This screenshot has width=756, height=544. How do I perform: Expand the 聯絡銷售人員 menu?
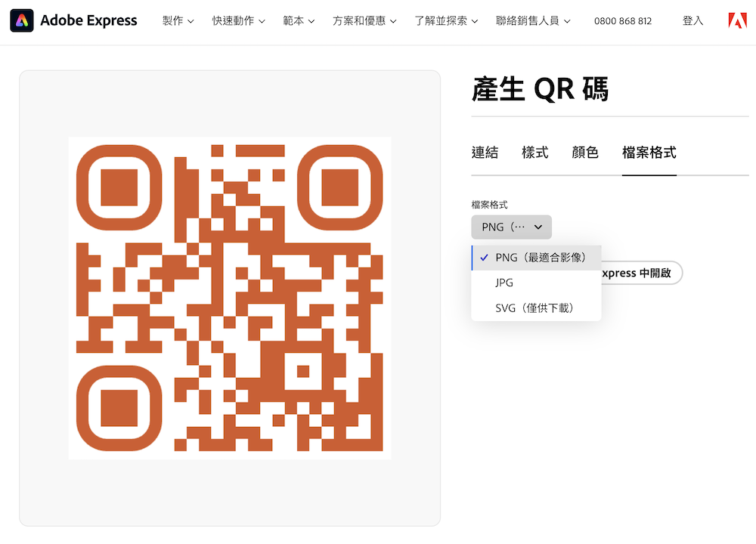coord(533,21)
